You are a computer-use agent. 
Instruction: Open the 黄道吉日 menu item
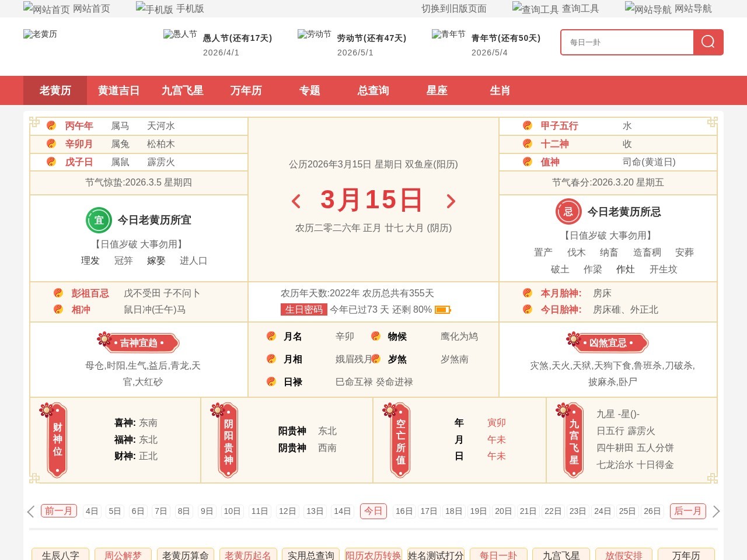(x=118, y=90)
